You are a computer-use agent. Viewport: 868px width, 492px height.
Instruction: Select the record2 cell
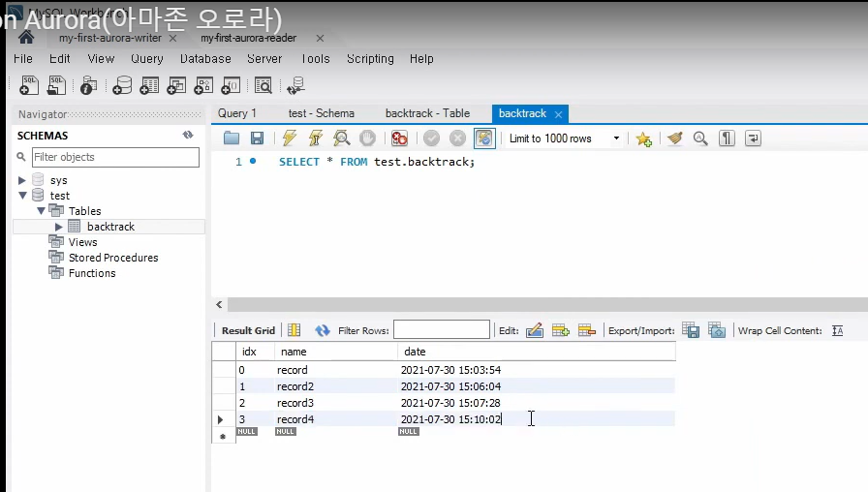click(335, 386)
